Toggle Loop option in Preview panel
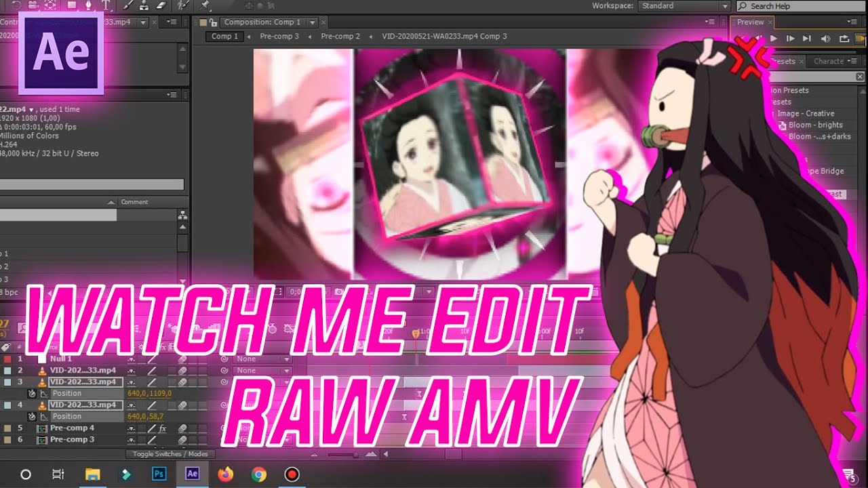Image resolution: width=868 pixels, height=488 pixels. click(x=844, y=39)
